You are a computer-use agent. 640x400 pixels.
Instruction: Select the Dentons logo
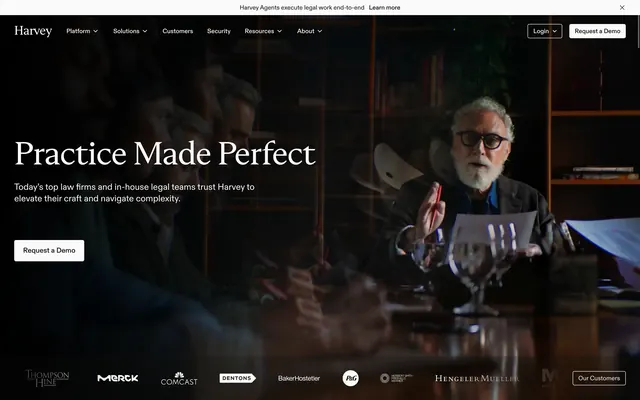click(x=238, y=378)
